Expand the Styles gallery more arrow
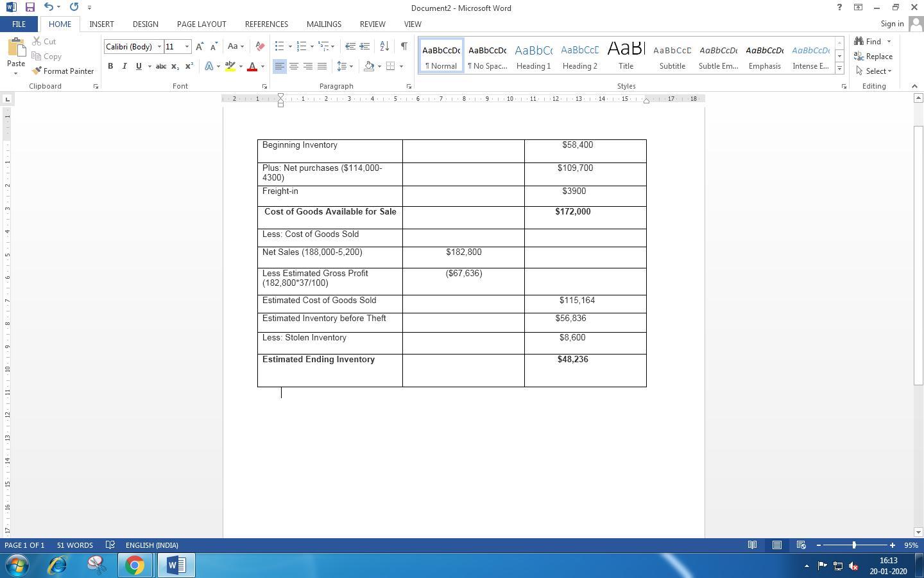924x578 pixels. tap(839, 68)
